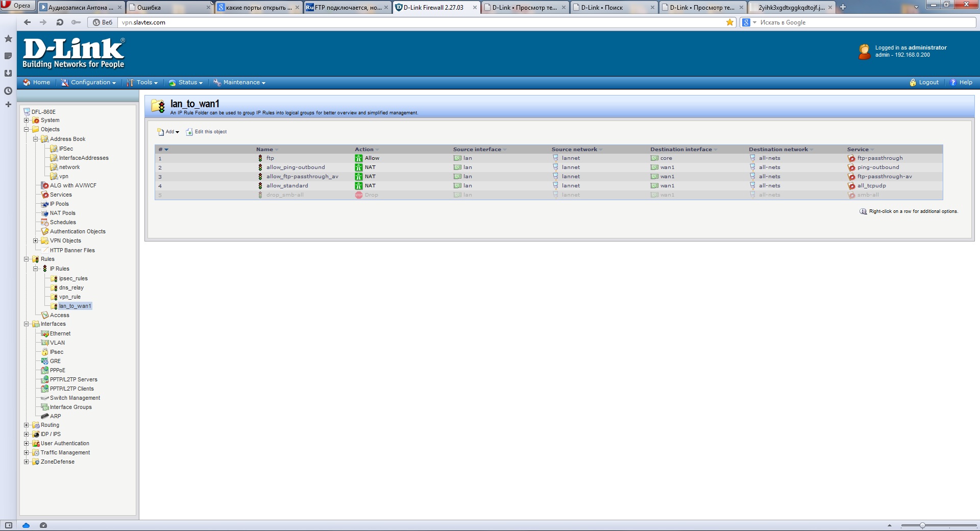
Task: Open the Opera sidebar bookmarks star panel
Action: (x=8, y=39)
